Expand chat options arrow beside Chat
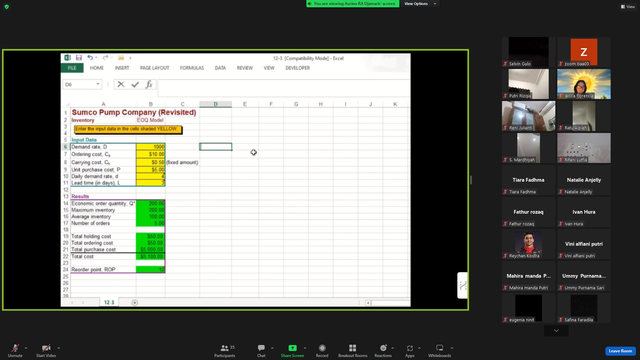640x360 pixels. tap(272, 348)
